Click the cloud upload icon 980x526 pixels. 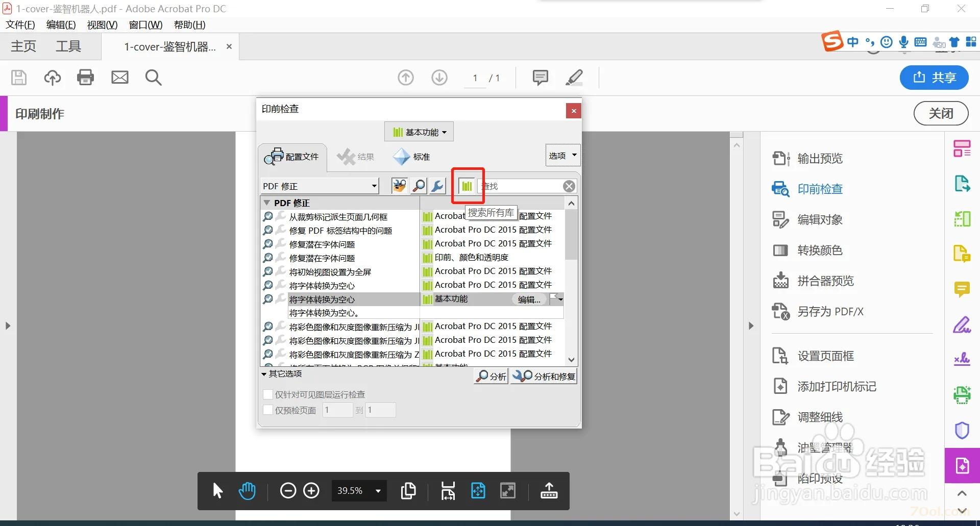pos(53,78)
